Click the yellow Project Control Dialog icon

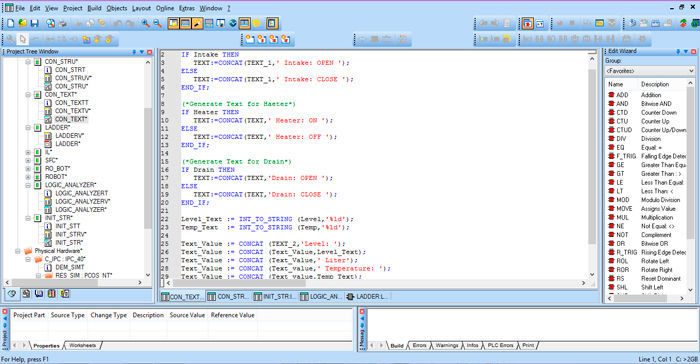(x=600, y=23)
